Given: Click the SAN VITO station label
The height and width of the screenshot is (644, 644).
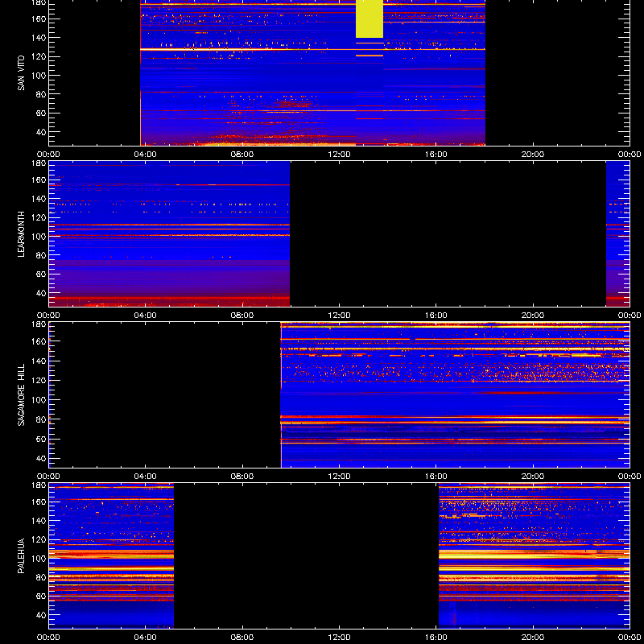Looking at the screenshot, I should (x=21, y=73).
